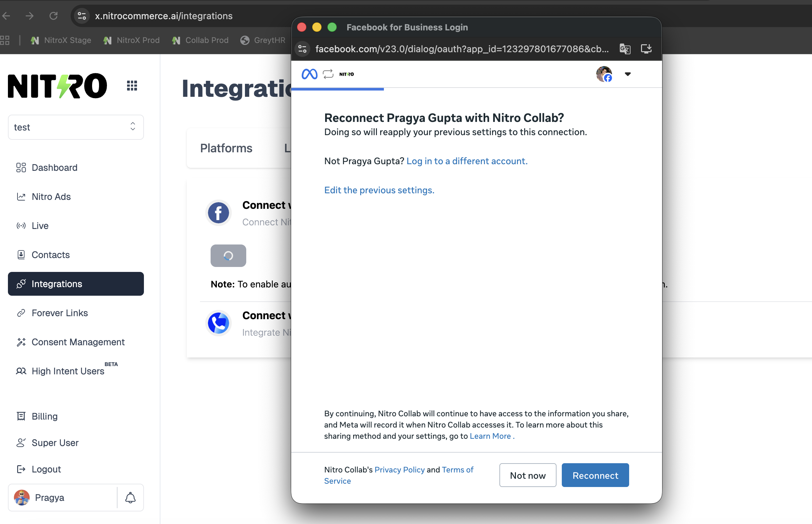Open Contacts in the sidebar
812x524 pixels.
pos(76,255)
